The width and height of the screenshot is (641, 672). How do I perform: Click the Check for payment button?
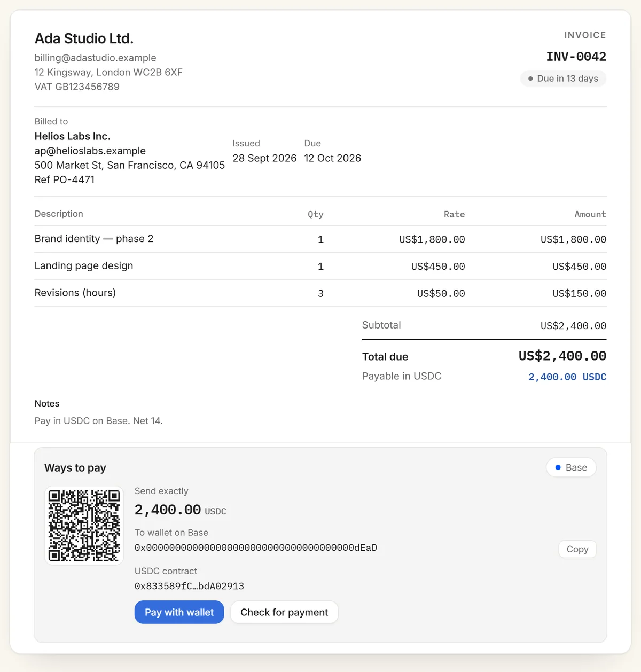coord(284,612)
